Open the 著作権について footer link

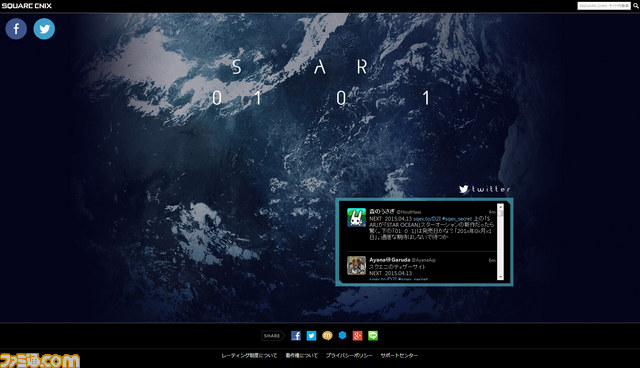(302, 356)
